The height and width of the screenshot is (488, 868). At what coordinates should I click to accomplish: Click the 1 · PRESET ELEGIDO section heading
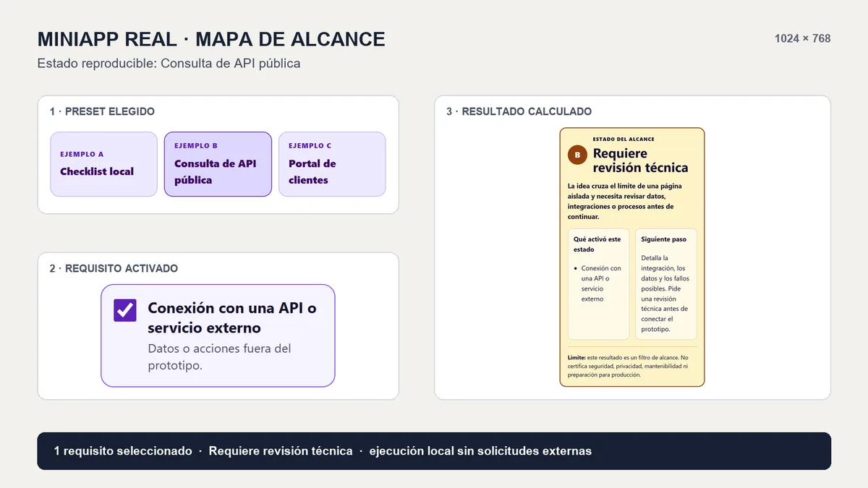click(102, 111)
